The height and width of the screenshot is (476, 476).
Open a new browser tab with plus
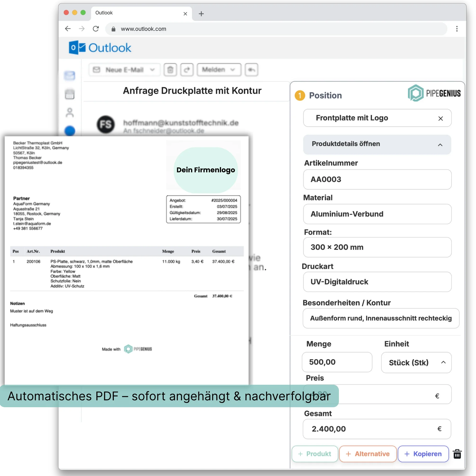[x=201, y=14]
